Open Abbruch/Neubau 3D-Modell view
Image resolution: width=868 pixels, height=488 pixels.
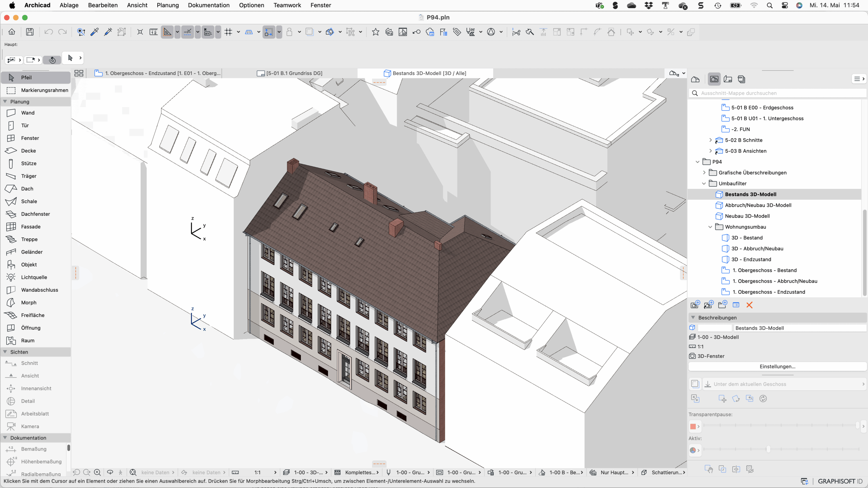(x=758, y=205)
